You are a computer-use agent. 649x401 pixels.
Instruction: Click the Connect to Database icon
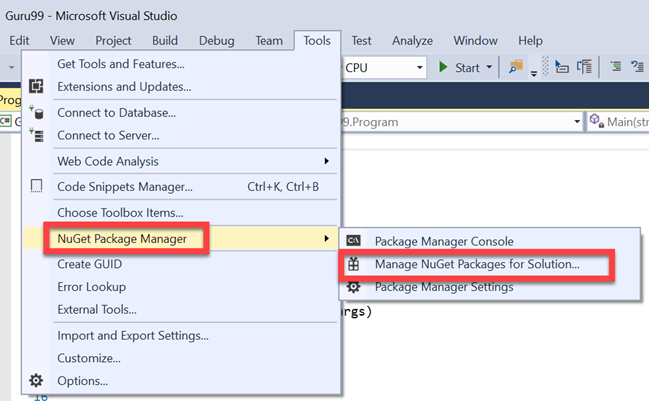click(x=37, y=113)
